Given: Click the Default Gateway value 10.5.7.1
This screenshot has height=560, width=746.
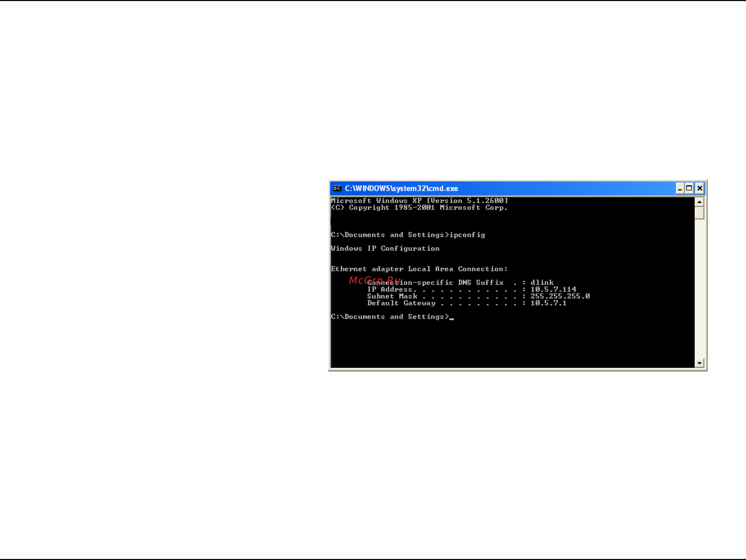Looking at the screenshot, I should [x=548, y=303].
